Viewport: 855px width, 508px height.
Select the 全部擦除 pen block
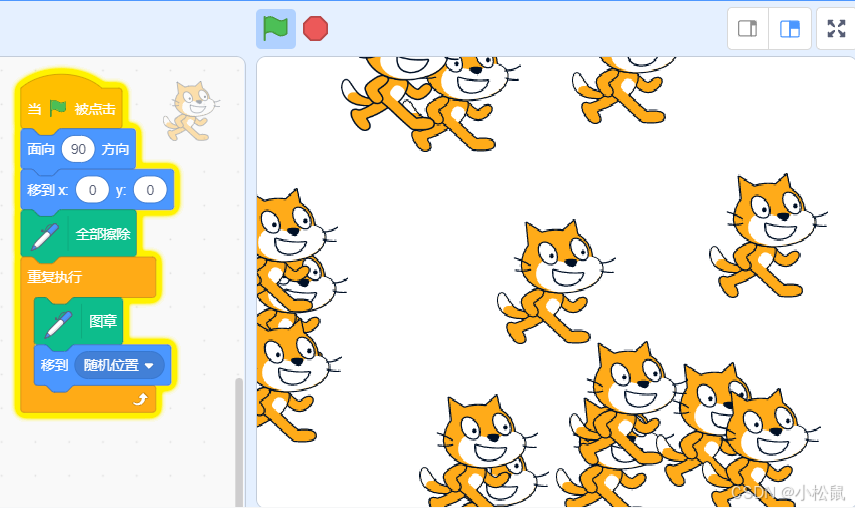(x=78, y=234)
